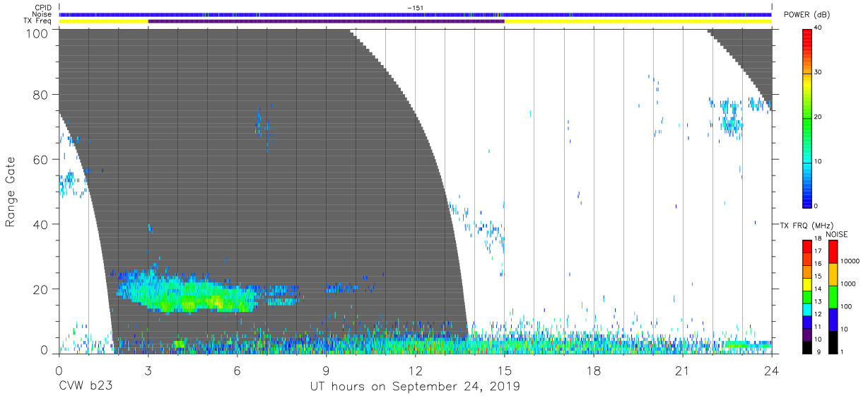Click the 10000 tick on NOISE scale
Image resolution: width=868 pixels, height=401 pixels.
coord(851,261)
